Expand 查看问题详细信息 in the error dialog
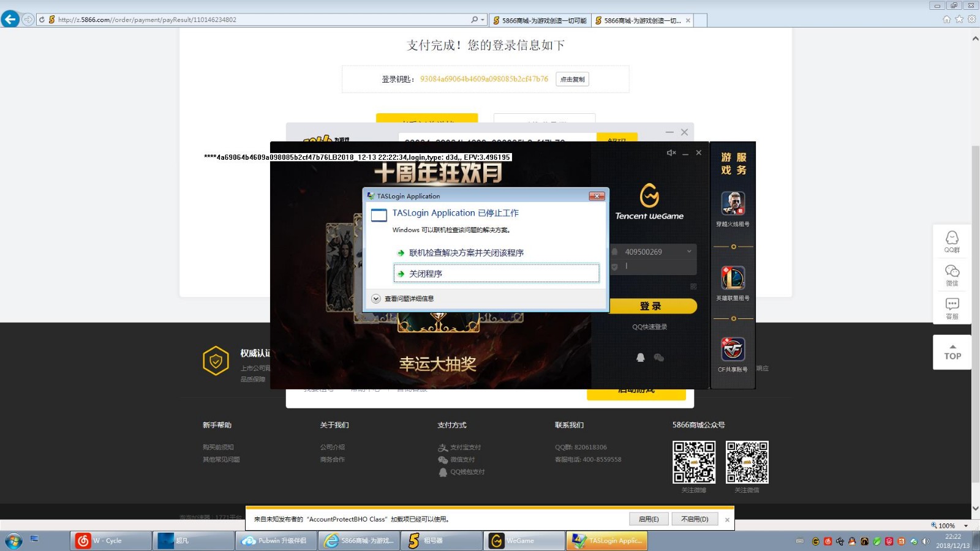Image resolution: width=980 pixels, height=551 pixels. 376,299
